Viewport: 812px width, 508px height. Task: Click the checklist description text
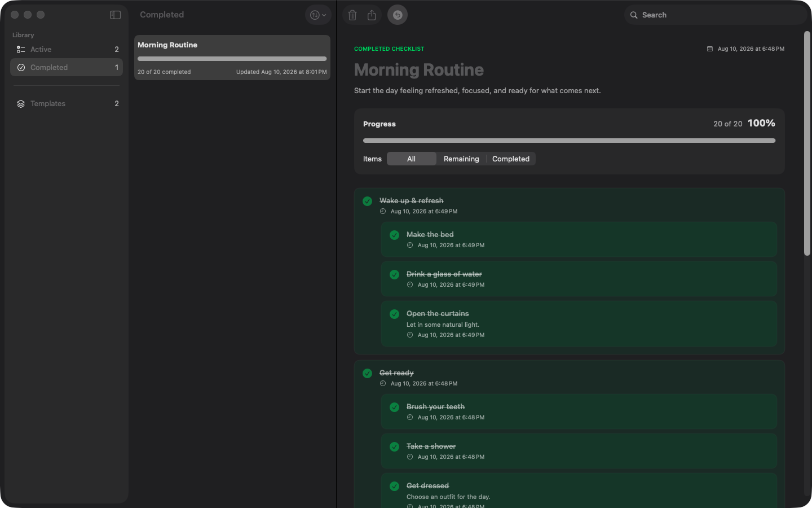point(478,91)
